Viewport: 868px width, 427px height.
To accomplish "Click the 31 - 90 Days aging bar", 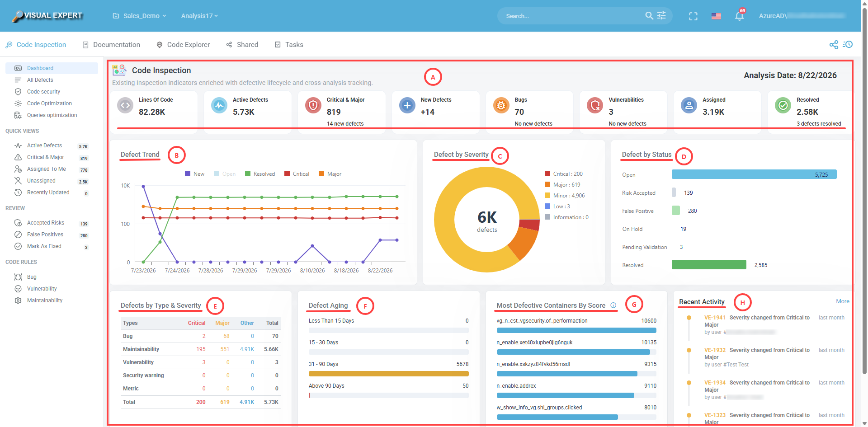I will (389, 374).
